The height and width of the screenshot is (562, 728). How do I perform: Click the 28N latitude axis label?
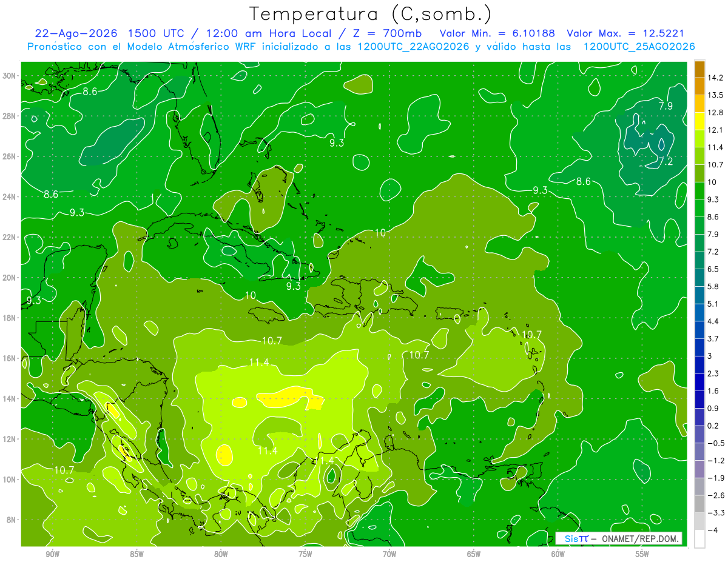(9, 116)
